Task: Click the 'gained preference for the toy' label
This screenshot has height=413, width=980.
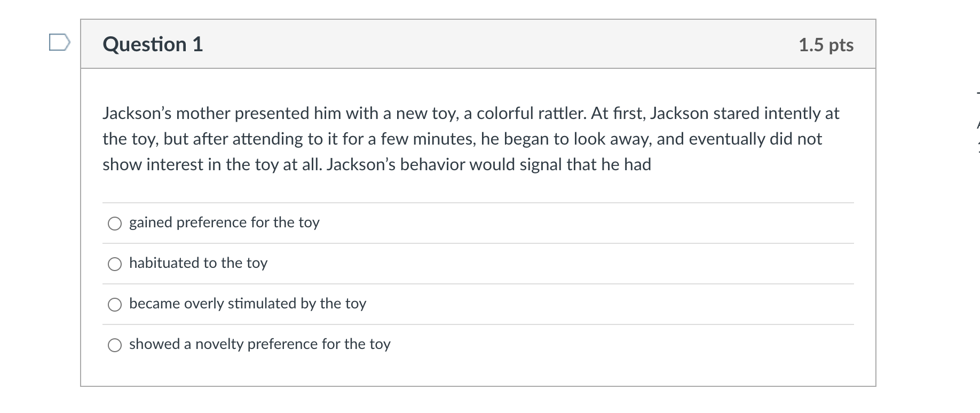Action: click(224, 223)
